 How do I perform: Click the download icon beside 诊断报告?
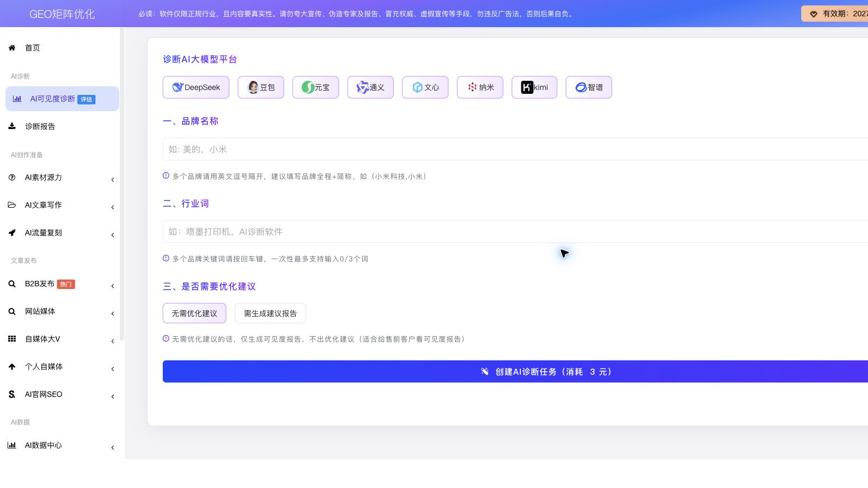point(12,126)
